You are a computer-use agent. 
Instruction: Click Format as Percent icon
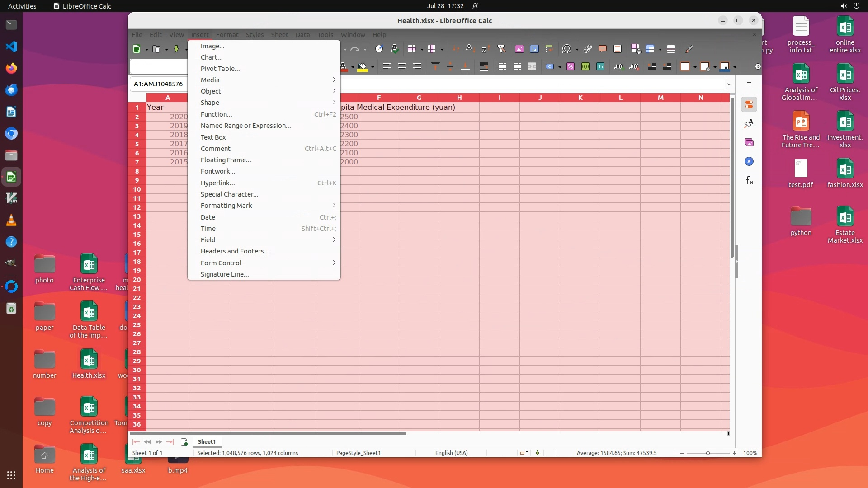(570, 67)
